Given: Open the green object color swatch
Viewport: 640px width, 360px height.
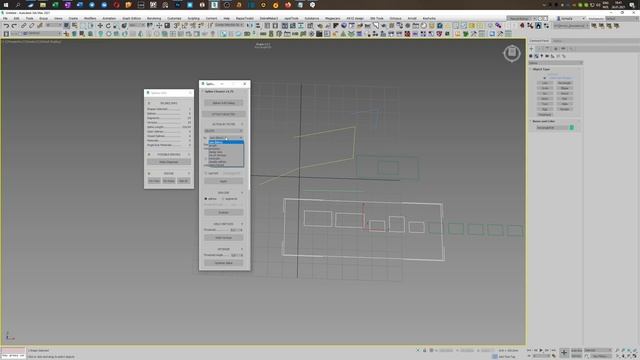Looking at the screenshot, I should (x=571, y=128).
